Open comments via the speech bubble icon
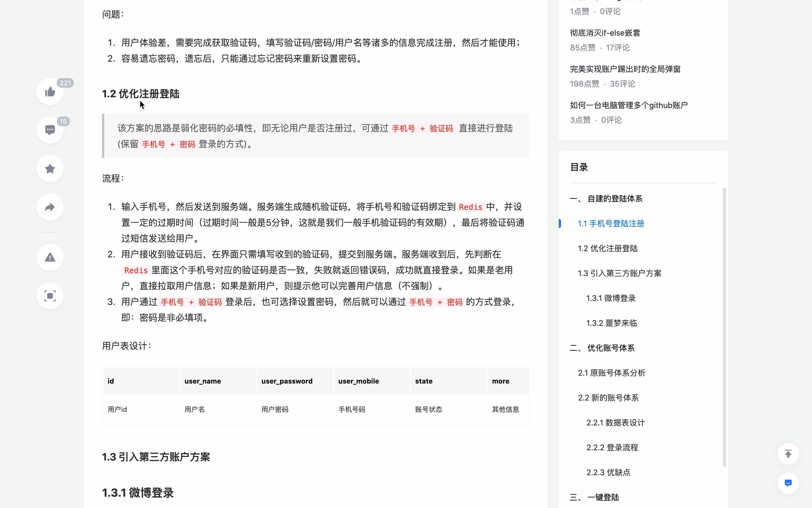The width and height of the screenshot is (812, 508). pyautogui.click(x=50, y=130)
